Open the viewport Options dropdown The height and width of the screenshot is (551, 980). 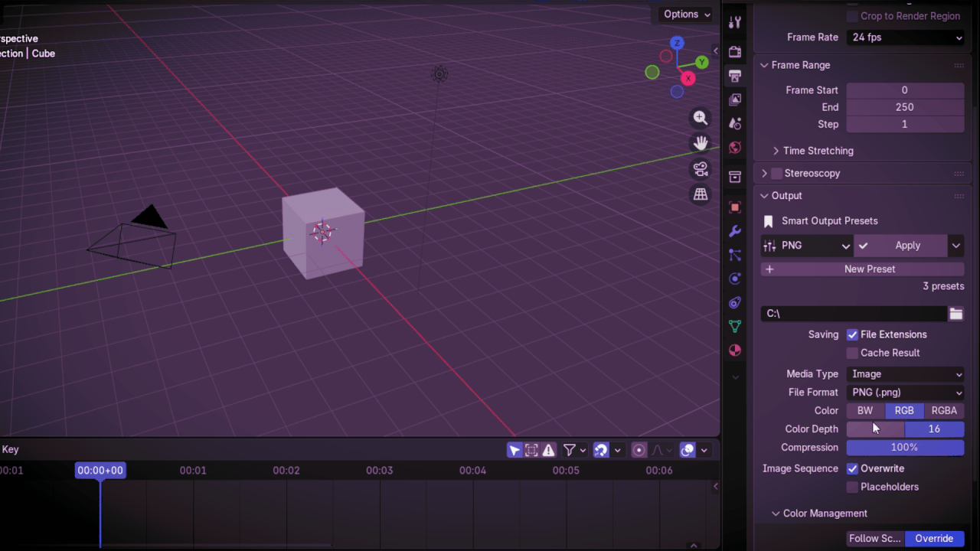tap(686, 14)
